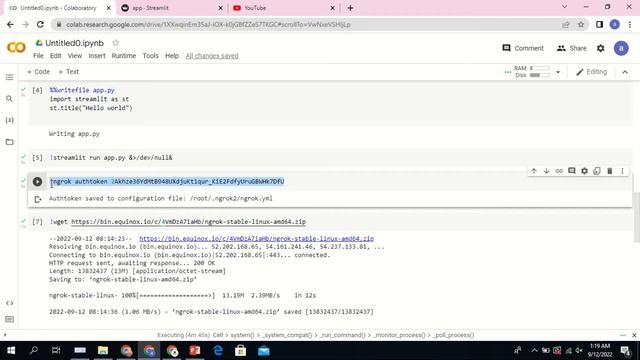The height and width of the screenshot is (360, 640).
Task: Open the ngrok zip link in output
Action: coord(256,238)
